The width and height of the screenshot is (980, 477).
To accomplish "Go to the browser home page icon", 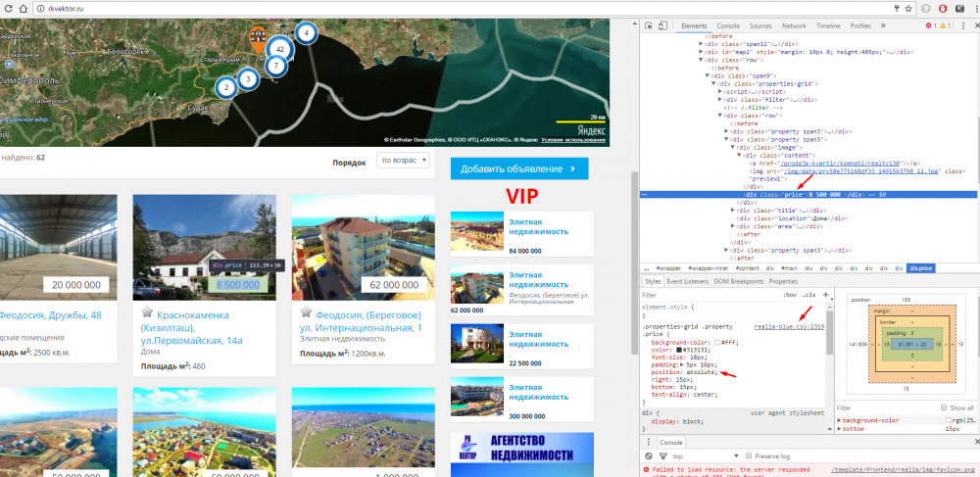I will [x=22, y=9].
